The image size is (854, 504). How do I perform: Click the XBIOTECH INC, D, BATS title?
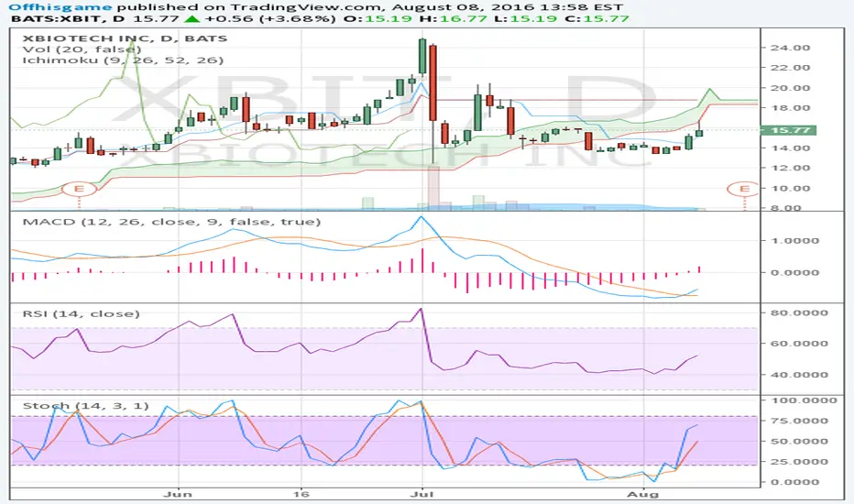[125, 38]
